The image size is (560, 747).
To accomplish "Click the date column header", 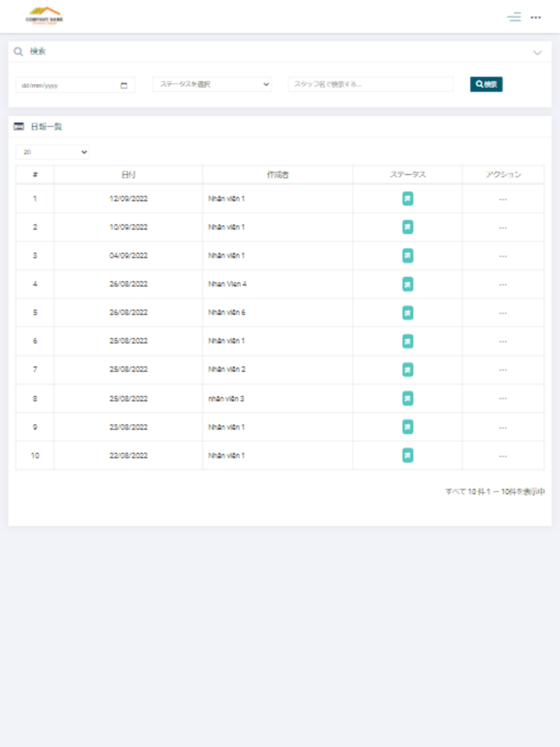I will [x=128, y=175].
